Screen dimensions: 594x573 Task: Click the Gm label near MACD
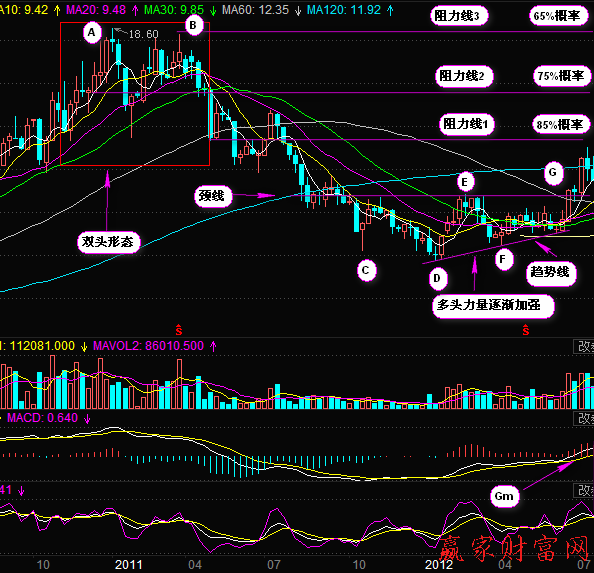(x=504, y=496)
